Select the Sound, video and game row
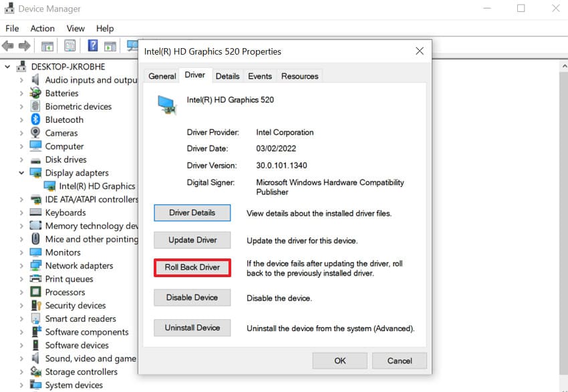The image size is (568, 392). coord(84,359)
